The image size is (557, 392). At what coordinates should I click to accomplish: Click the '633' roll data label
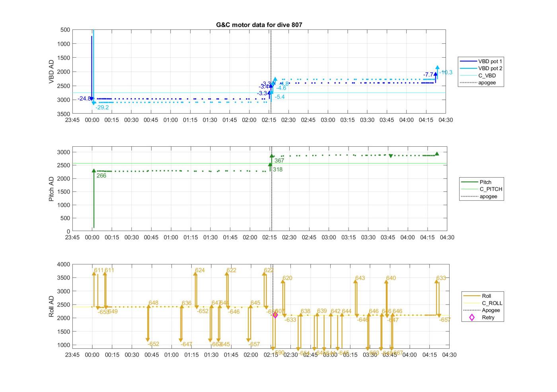point(441,278)
